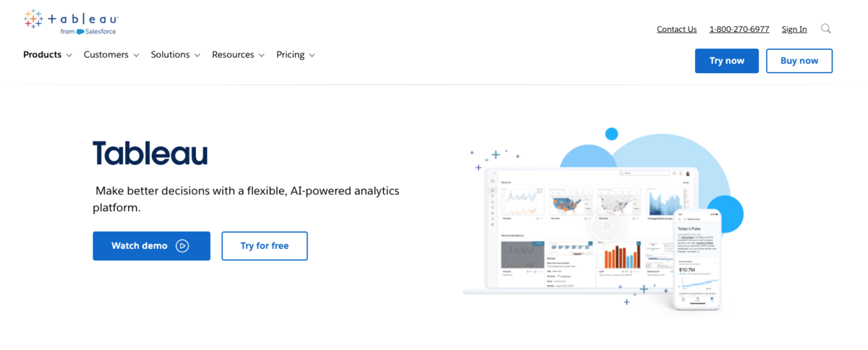868x350 pixels.
Task: Expand the Customers dropdown arrow
Action: click(135, 55)
